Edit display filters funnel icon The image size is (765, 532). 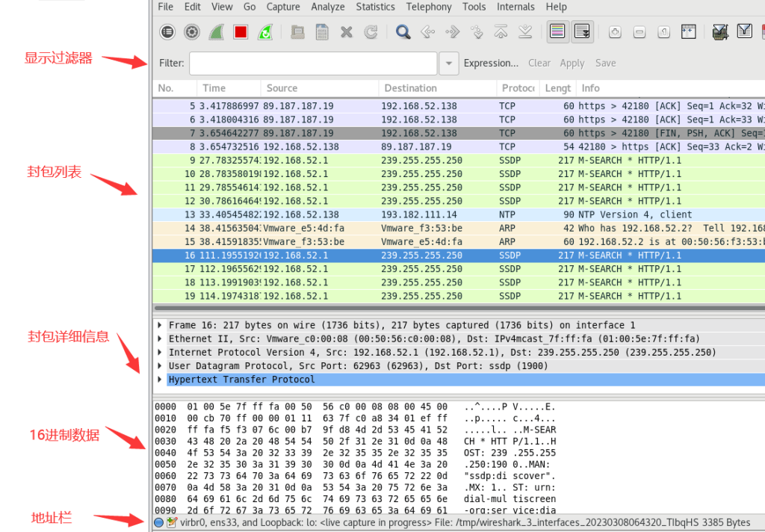coord(745,32)
